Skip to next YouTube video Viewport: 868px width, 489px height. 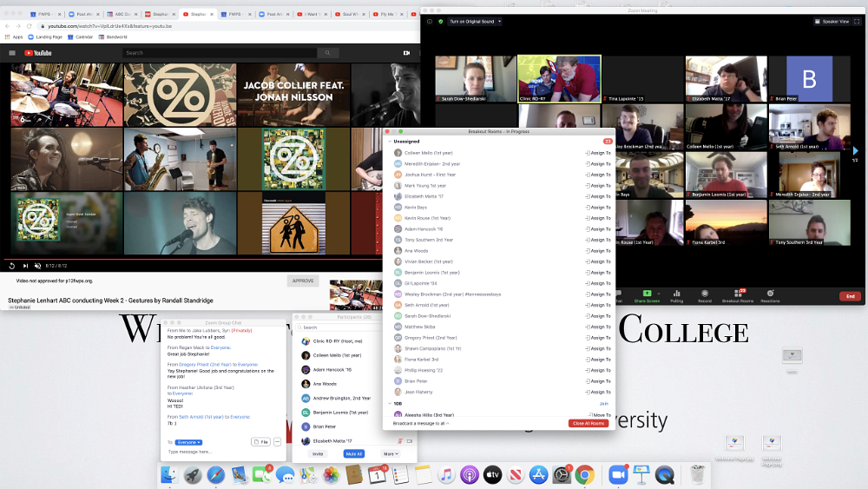tap(25, 266)
